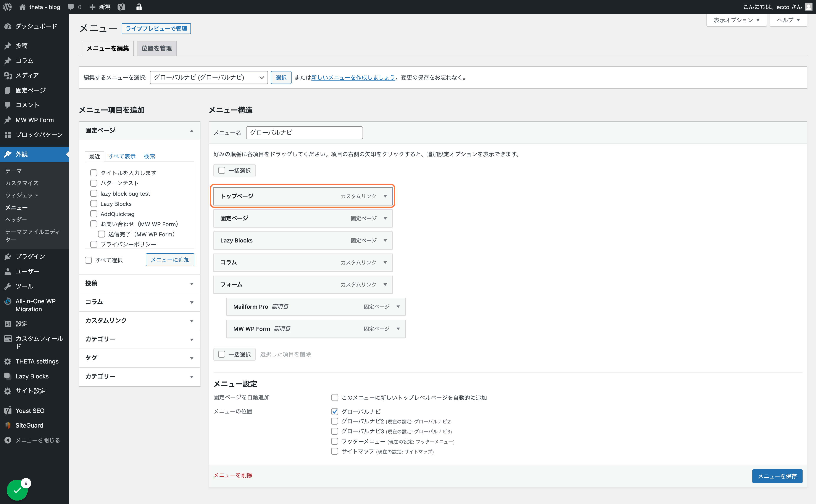The height and width of the screenshot is (504, 816).
Task: Click the メニューを保存 button
Action: click(777, 476)
